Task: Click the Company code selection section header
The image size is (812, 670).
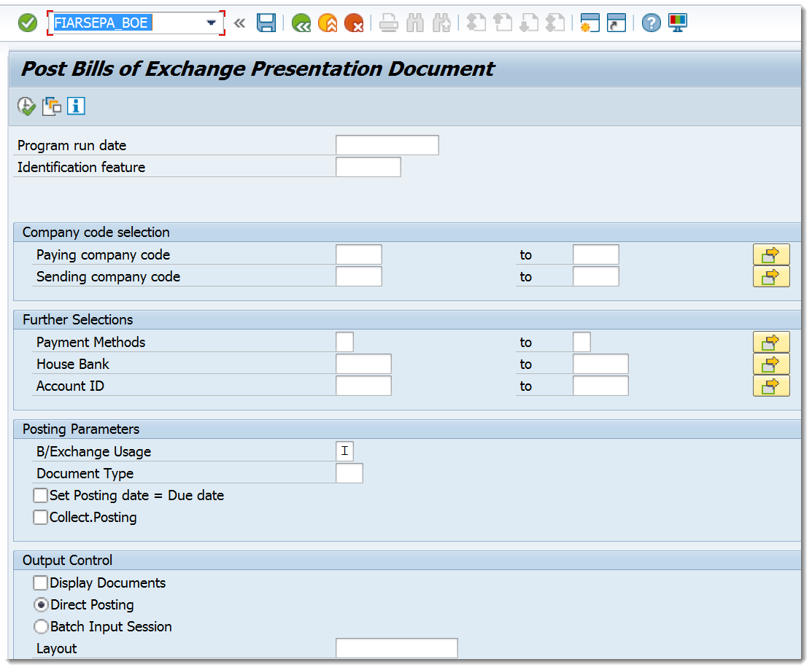Action: tap(96, 233)
